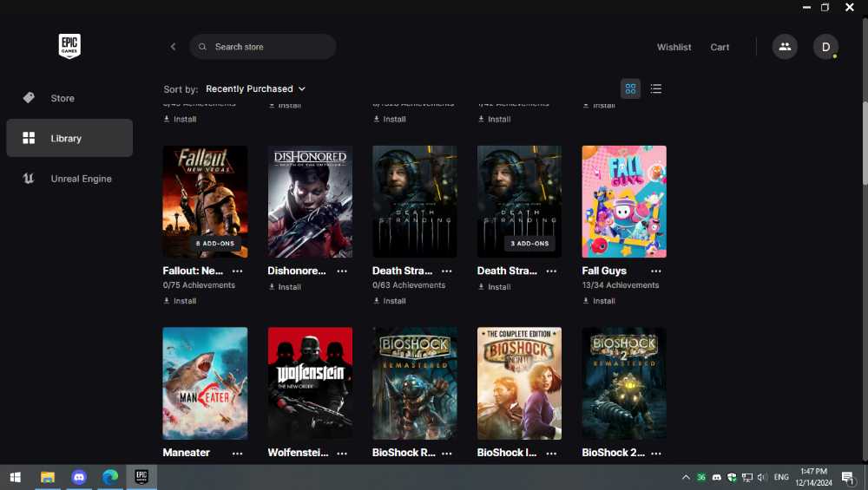Open Maneater cover art
Viewport: 868px width, 490px height.
205,383
